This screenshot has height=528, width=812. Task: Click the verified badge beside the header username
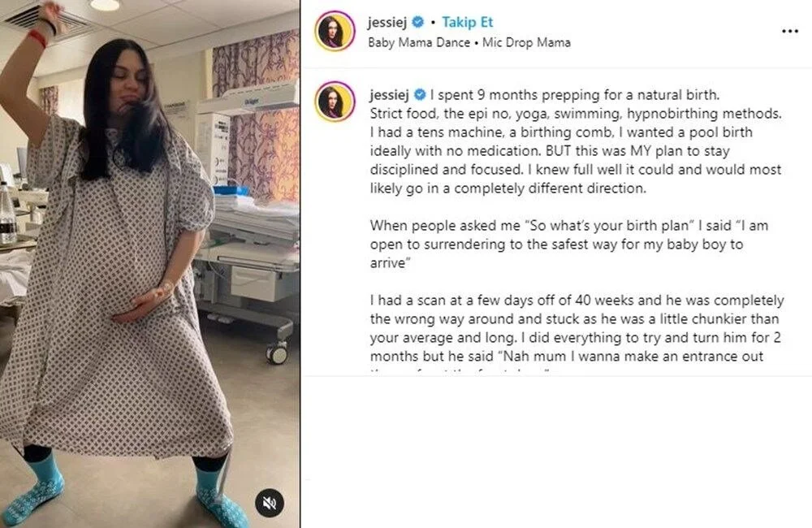(418, 22)
